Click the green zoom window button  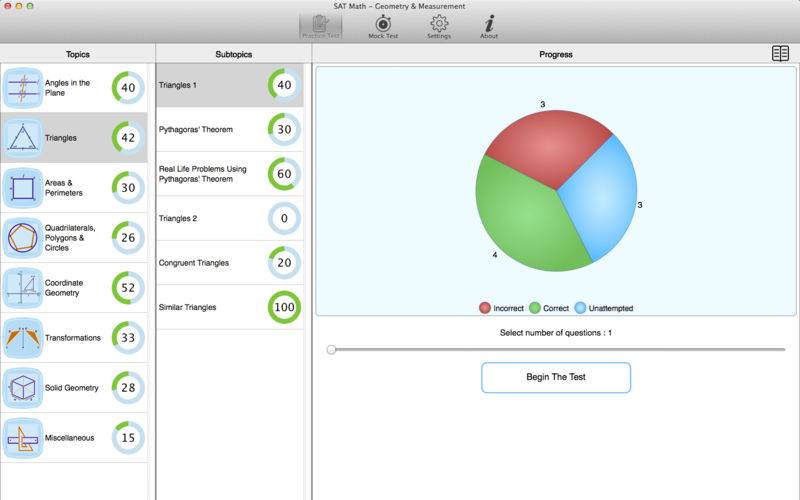point(30,6)
